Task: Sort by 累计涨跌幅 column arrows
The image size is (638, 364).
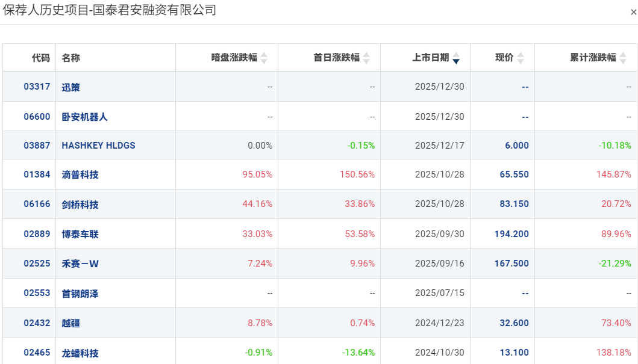Action: click(x=623, y=58)
